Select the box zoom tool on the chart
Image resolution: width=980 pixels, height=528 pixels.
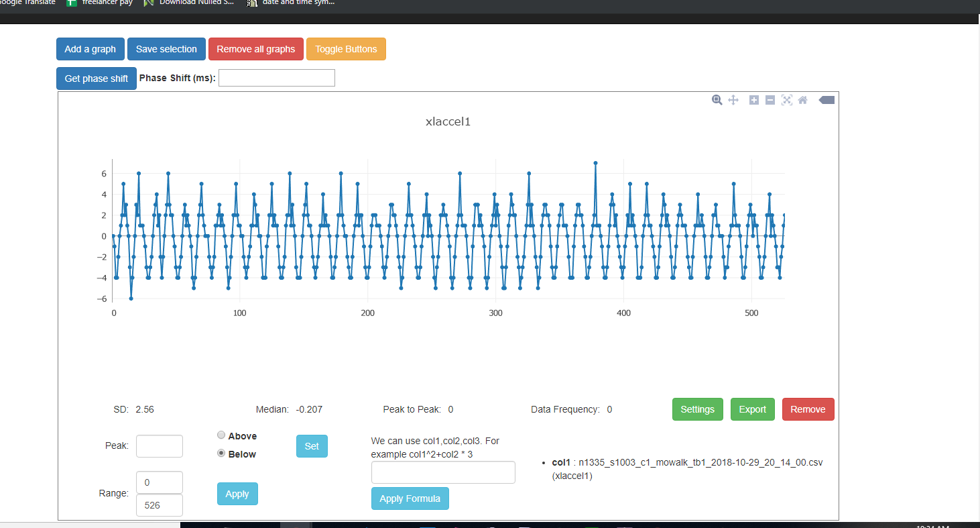[x=717, y=99]
